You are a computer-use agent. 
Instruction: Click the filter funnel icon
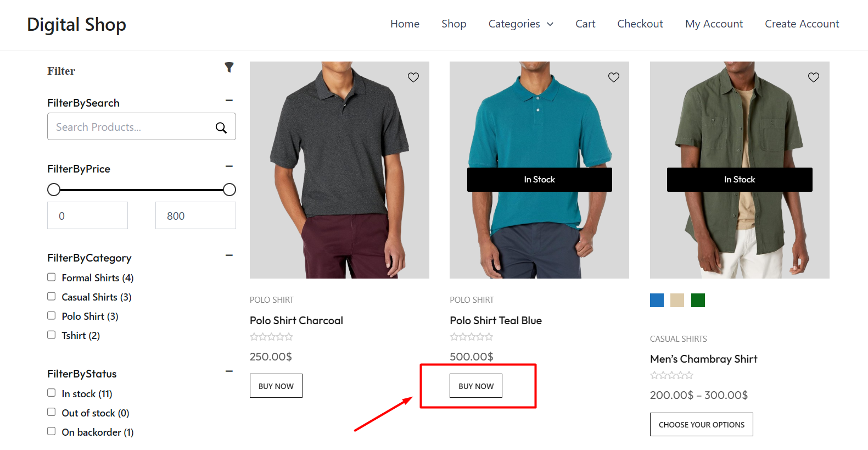coord(229,67)
